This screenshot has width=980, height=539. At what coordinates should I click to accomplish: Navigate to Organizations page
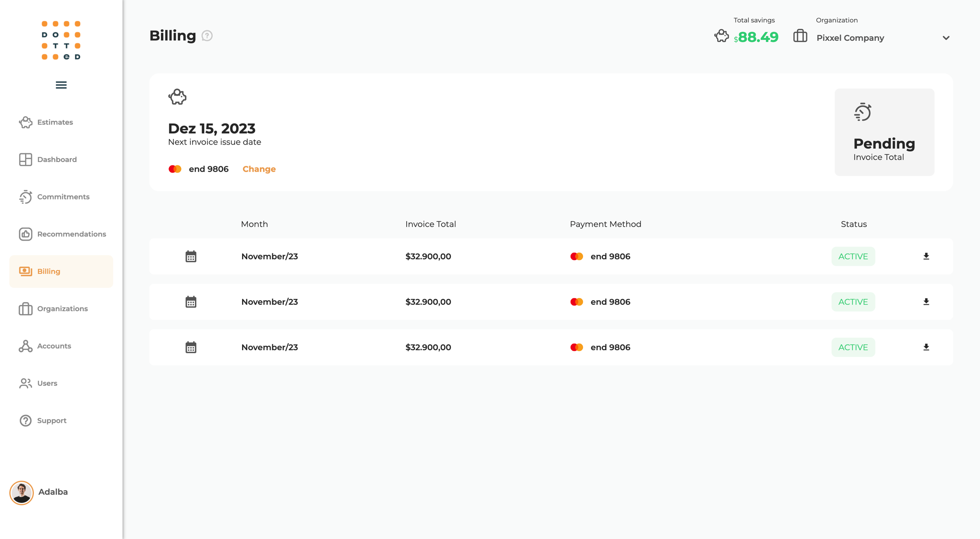tap(62, 309)
